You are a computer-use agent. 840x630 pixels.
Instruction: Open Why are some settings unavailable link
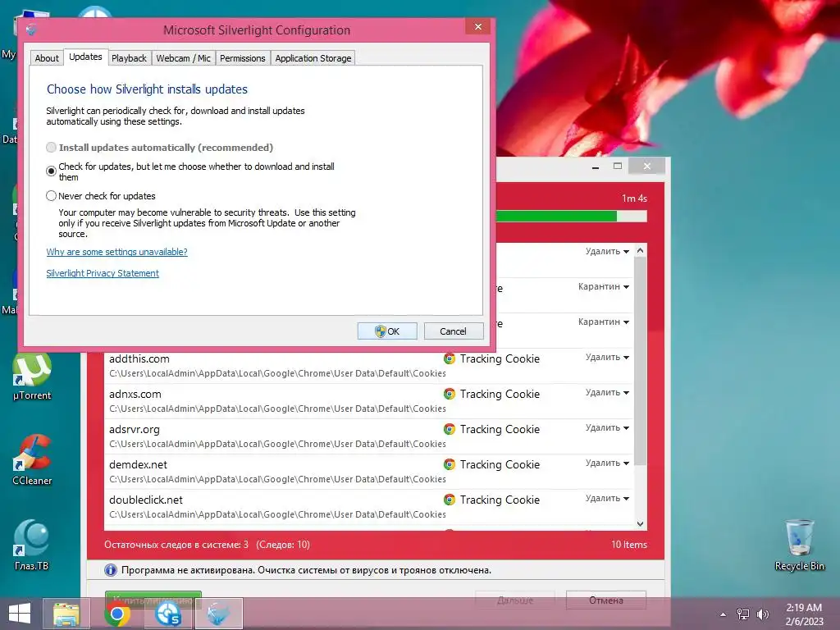pyautogui.click(x=116, y=252)
